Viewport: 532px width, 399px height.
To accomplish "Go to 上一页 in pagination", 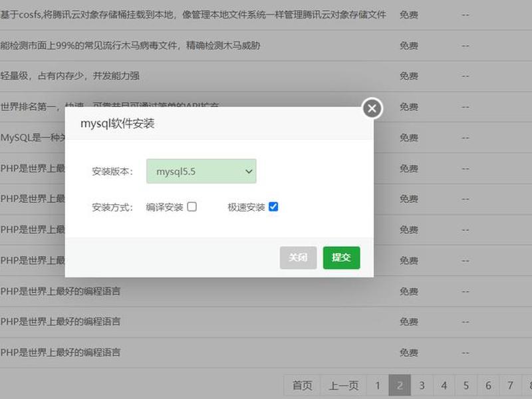I will 343,386.
